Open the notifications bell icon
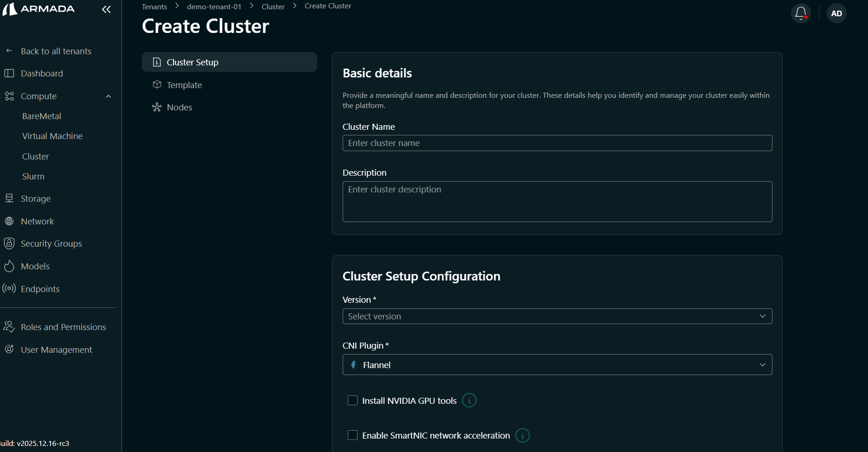 [801, 13]
